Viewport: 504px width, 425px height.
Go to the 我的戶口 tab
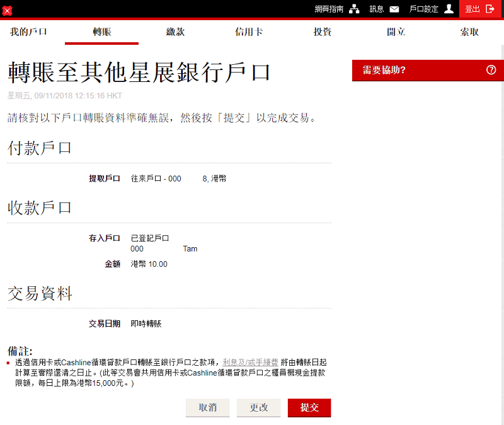tap(28, 32)
